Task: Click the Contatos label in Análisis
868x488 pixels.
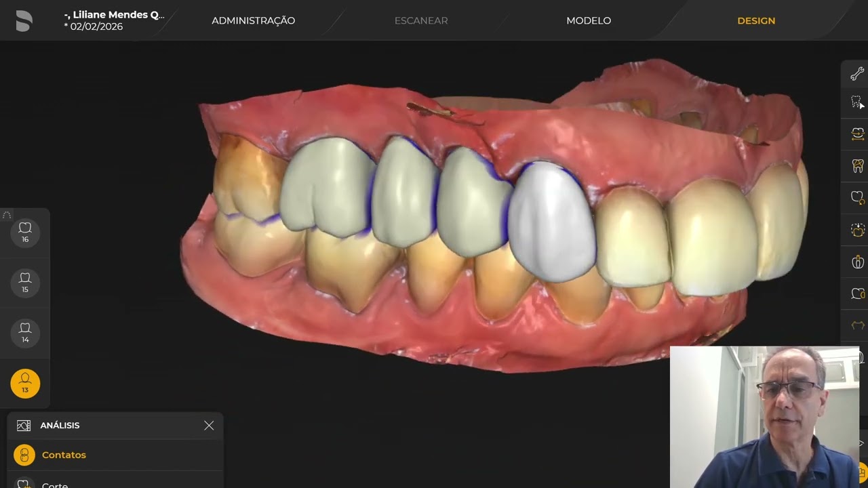Action: click(x=64, y=455)
